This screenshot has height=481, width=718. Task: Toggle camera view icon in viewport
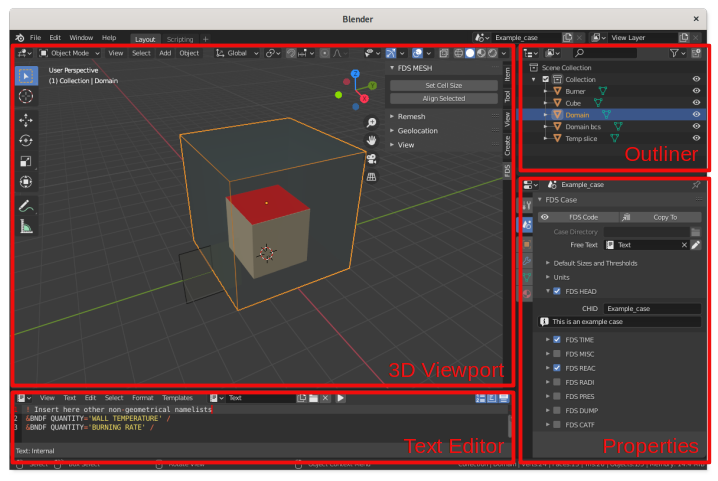coord(371,159)
